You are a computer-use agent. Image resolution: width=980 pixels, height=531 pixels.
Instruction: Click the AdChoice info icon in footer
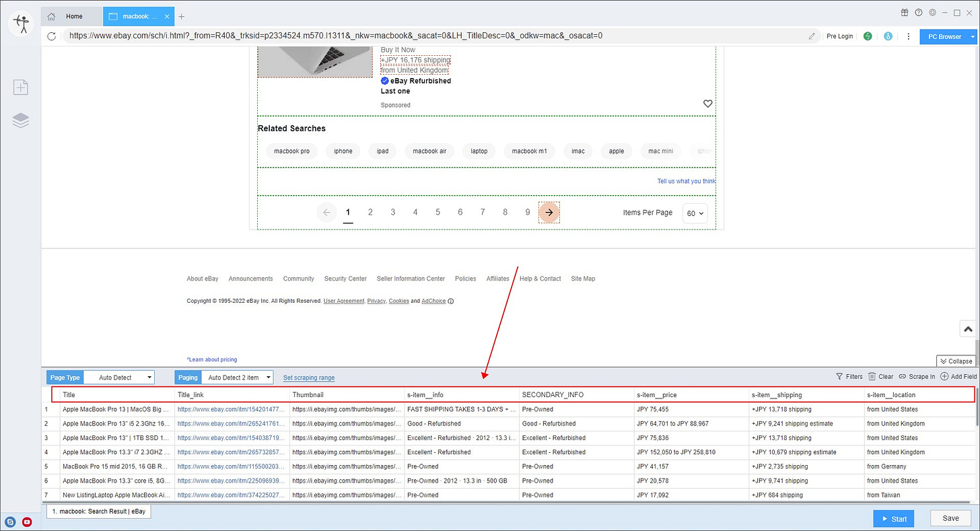click(x=450, y=301)
